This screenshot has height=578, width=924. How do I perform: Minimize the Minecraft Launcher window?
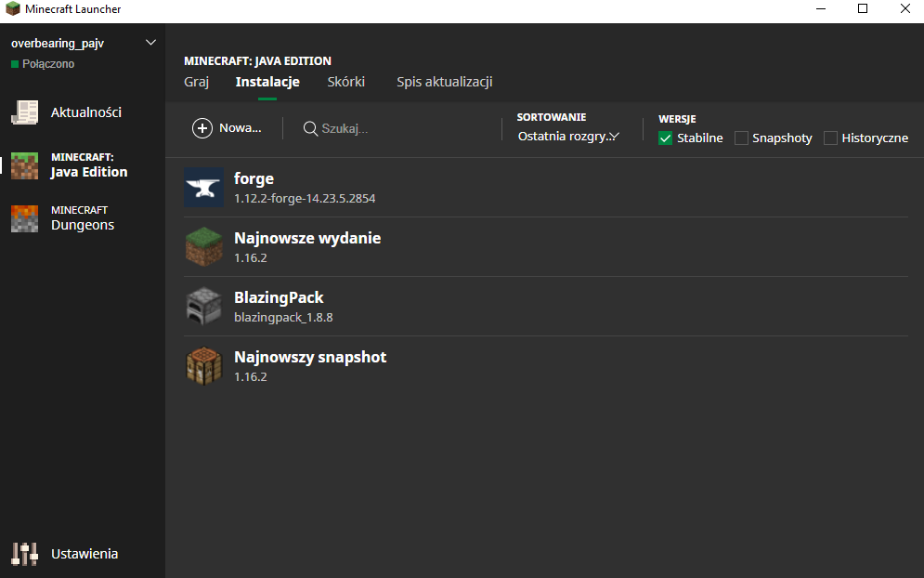(x=821, y=9)
